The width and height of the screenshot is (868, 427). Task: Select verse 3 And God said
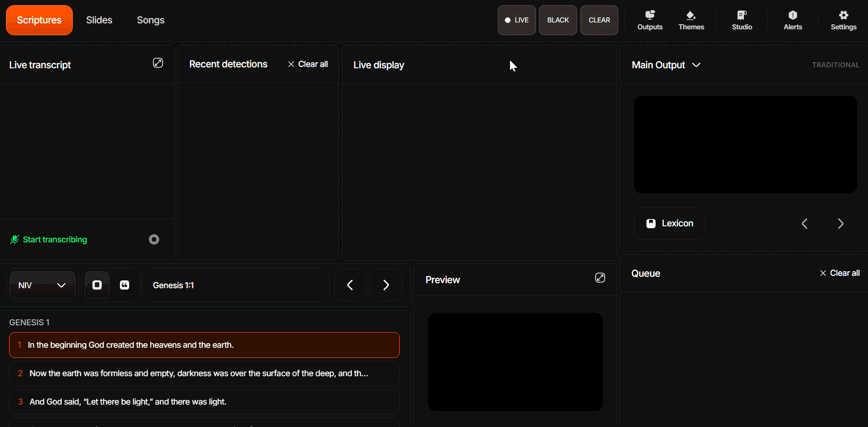click(204, 402)
